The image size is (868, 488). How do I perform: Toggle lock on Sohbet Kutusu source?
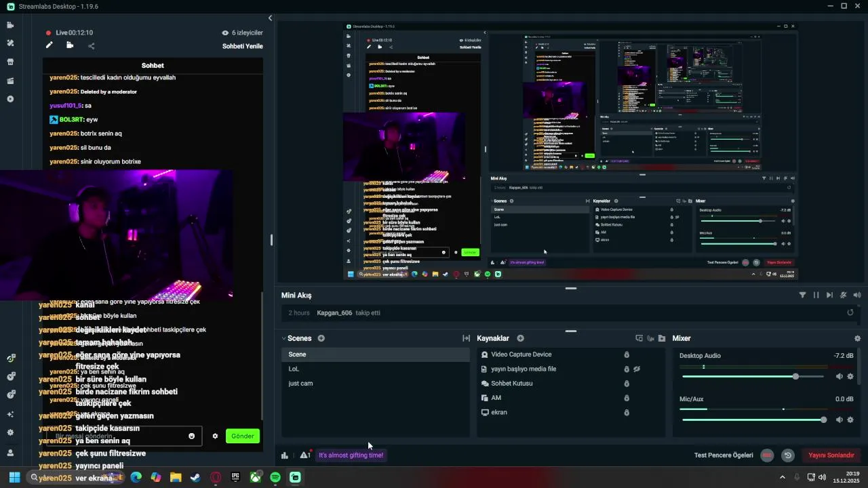627,384
